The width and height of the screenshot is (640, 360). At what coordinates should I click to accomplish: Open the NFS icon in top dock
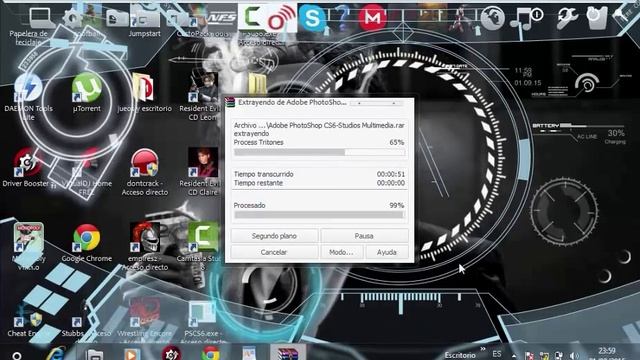click(222, 18)
